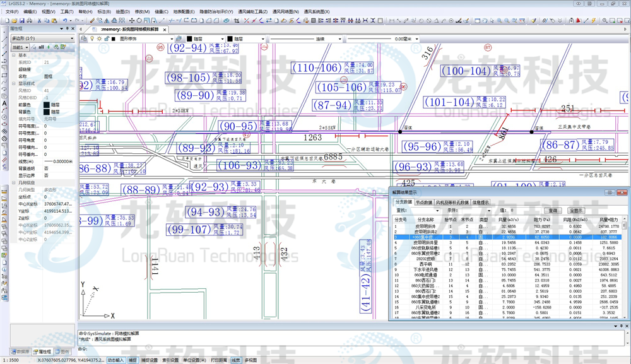Open the 绘图(D) menu
Screen dimensions: 631x364
pos(123,11)
